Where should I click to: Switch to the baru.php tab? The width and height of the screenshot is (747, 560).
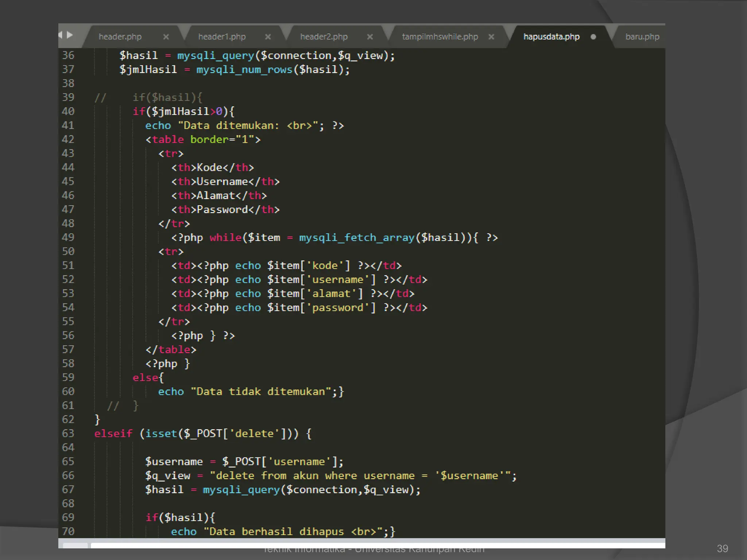[642, 37]
